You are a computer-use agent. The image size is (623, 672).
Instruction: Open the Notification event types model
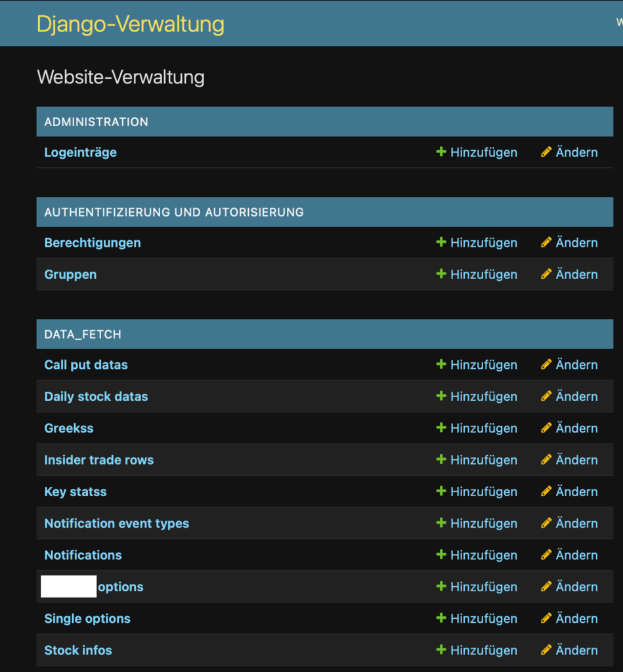(x=116, y=524)
